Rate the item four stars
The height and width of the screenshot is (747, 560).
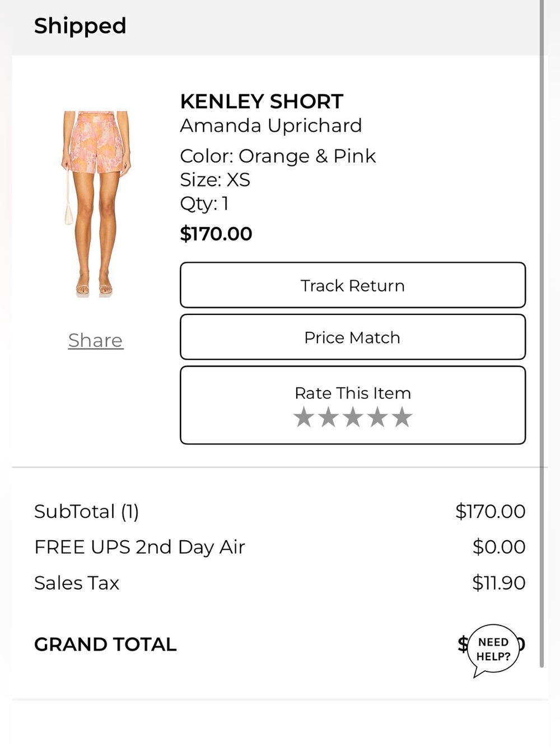[x=377, y=417]
